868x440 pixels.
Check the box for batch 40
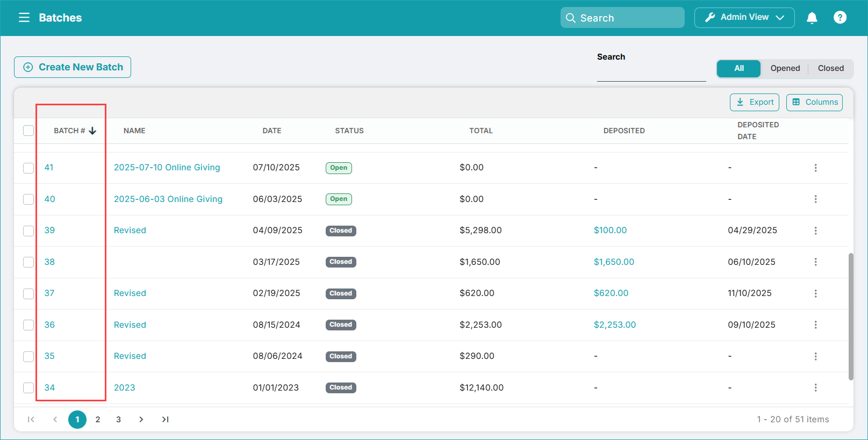(28, 199)
